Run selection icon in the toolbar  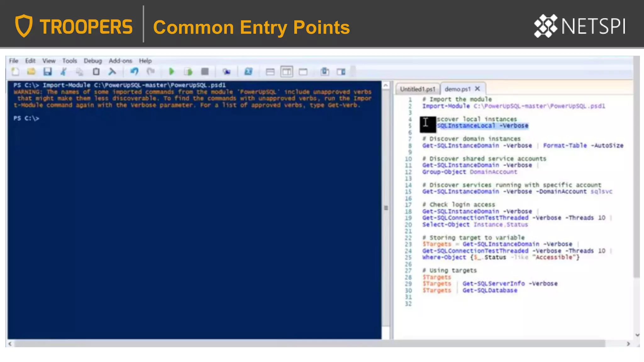pos(188,72)
